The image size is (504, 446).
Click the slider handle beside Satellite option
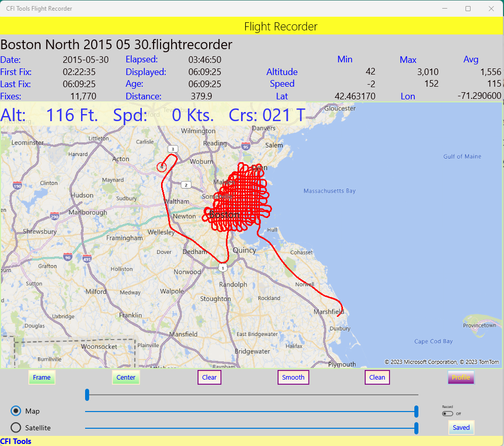pos(416,428)
